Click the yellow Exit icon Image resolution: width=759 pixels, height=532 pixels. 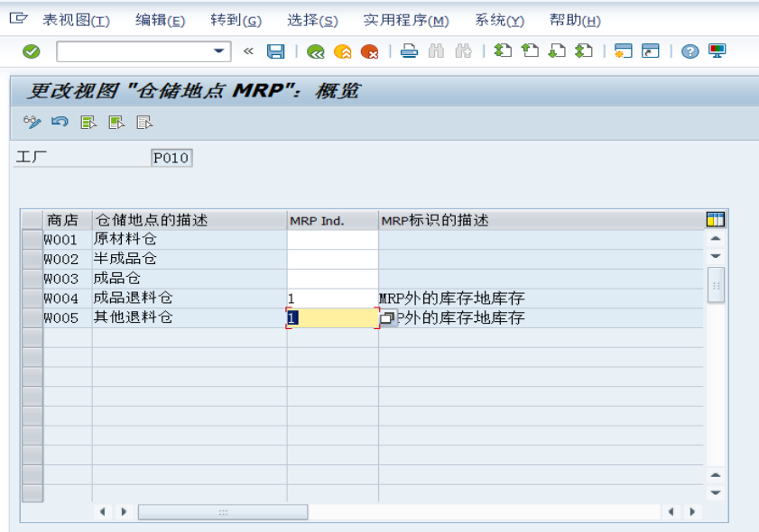tap(343, 51)
